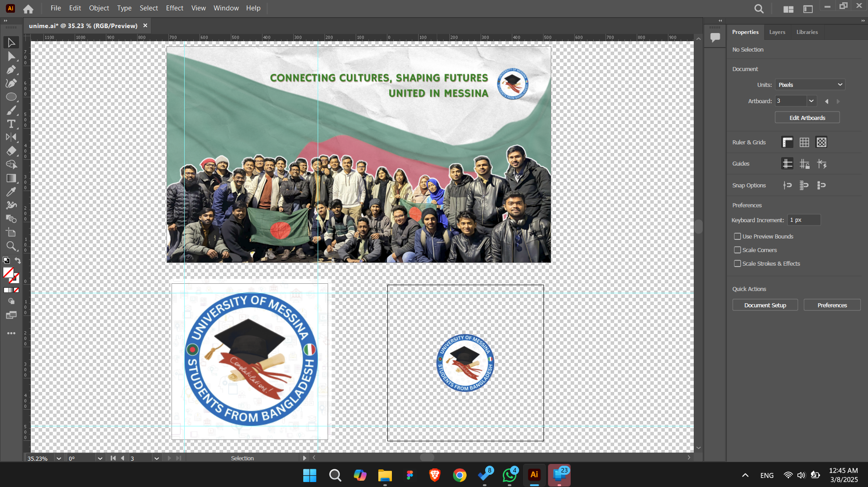Viewport: 868px width, 487px height.
Task: Select the Eyedropper tool
Action: coord(11,192)
